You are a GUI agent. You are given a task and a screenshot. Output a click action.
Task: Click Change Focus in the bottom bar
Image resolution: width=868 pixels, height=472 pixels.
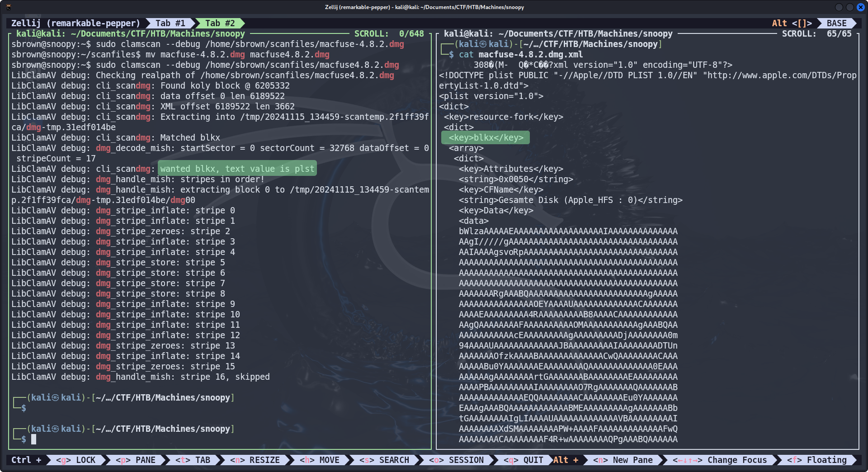(x=720, y=460)
